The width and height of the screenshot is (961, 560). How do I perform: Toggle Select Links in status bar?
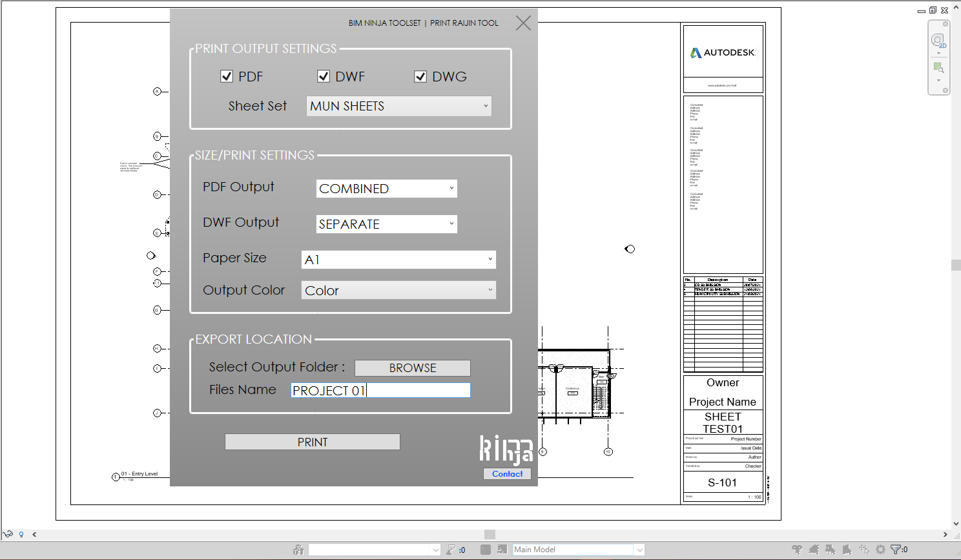coord(797,550)
